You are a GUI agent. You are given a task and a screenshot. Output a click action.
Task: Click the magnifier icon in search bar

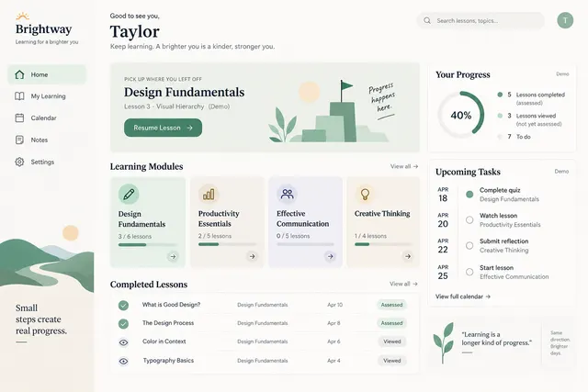(x=427, y=20)
